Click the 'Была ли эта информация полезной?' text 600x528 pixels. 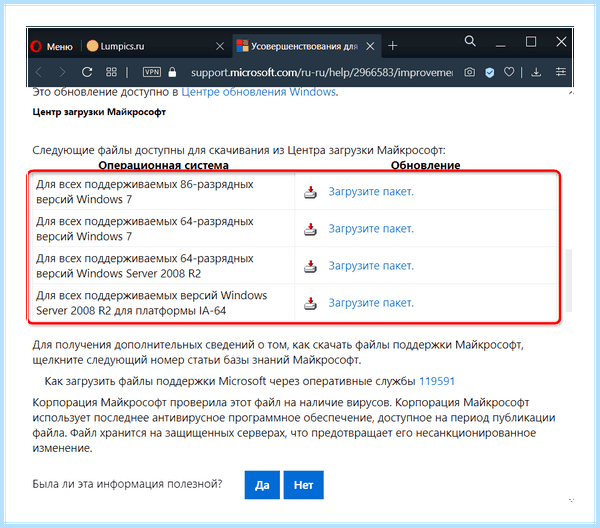(127, 484)
